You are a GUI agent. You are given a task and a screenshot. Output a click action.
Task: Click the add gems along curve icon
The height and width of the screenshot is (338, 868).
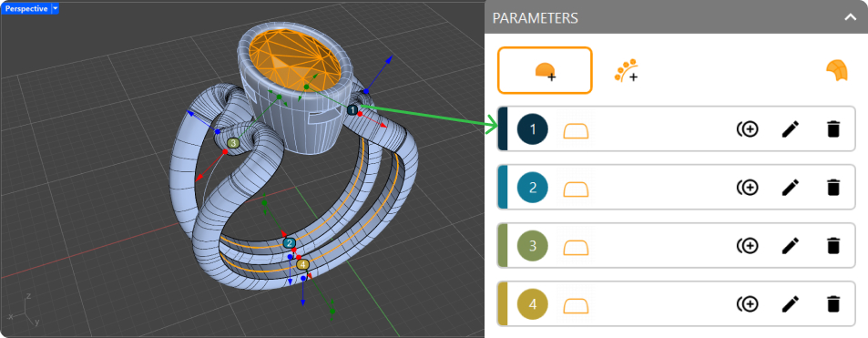[x=626, y=70]
